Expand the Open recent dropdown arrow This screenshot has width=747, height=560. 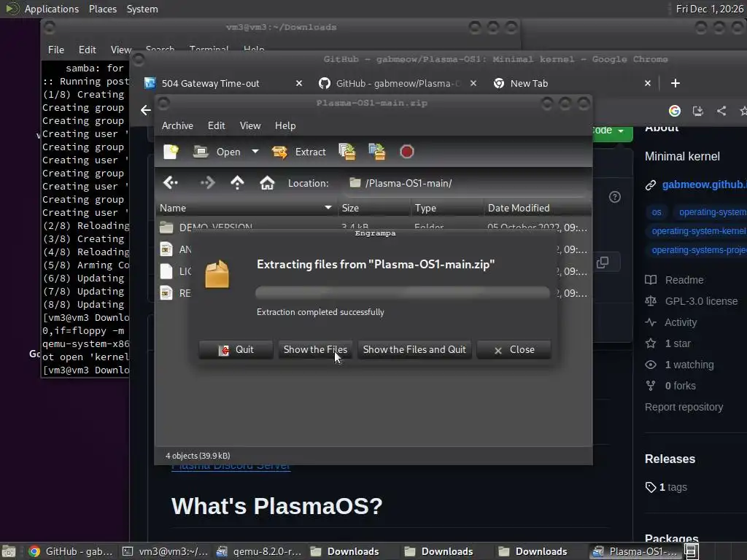255,152
